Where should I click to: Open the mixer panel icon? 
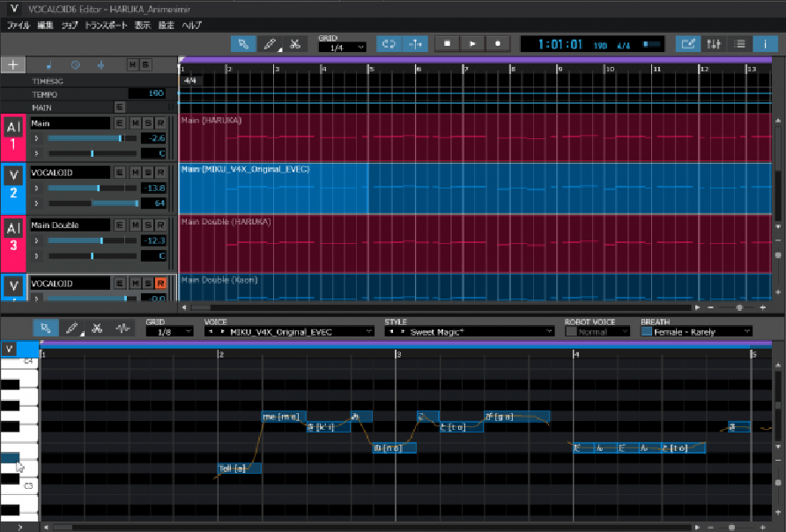tap(714, 44)
